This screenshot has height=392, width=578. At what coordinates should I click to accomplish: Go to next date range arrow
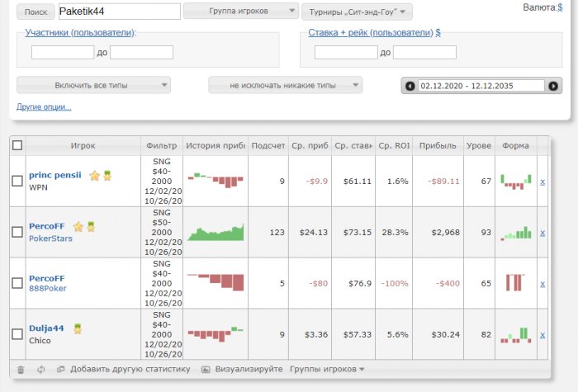[553, 86]
